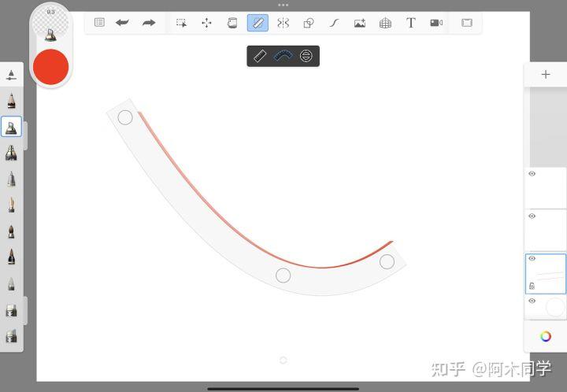Activate the Predictive Stroke tool
Viewport: 567px width, 392px height.
pyautogui.click(x=334, y=23)
